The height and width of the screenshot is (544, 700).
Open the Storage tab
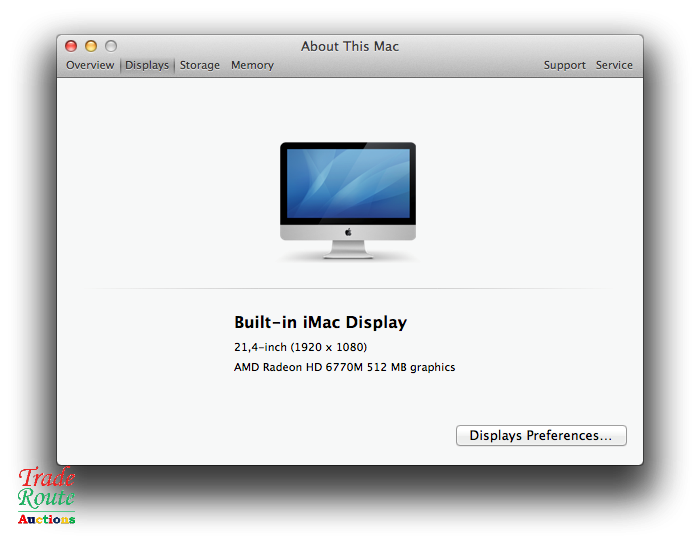(x=200, y=65)
